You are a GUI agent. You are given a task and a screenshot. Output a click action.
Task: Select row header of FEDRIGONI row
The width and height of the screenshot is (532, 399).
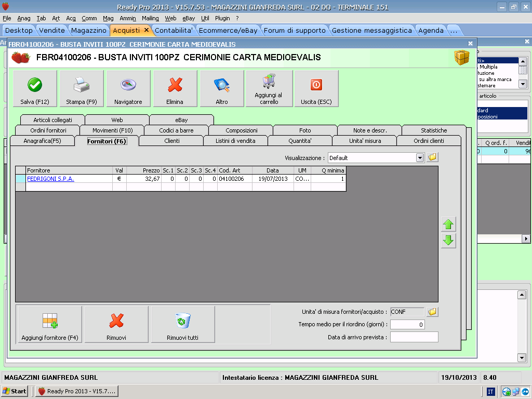pos(21,179)
